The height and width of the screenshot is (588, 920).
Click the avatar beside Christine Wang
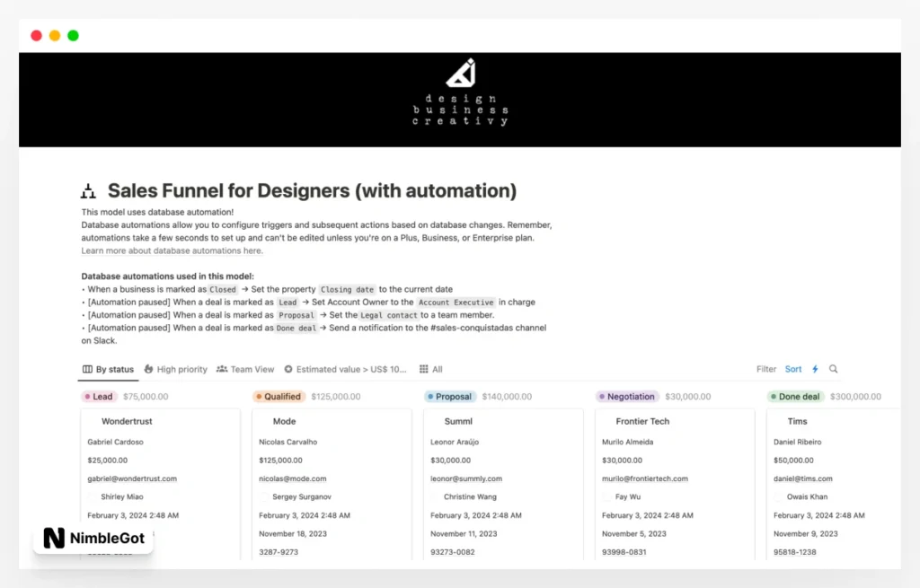tap(436, 496)
